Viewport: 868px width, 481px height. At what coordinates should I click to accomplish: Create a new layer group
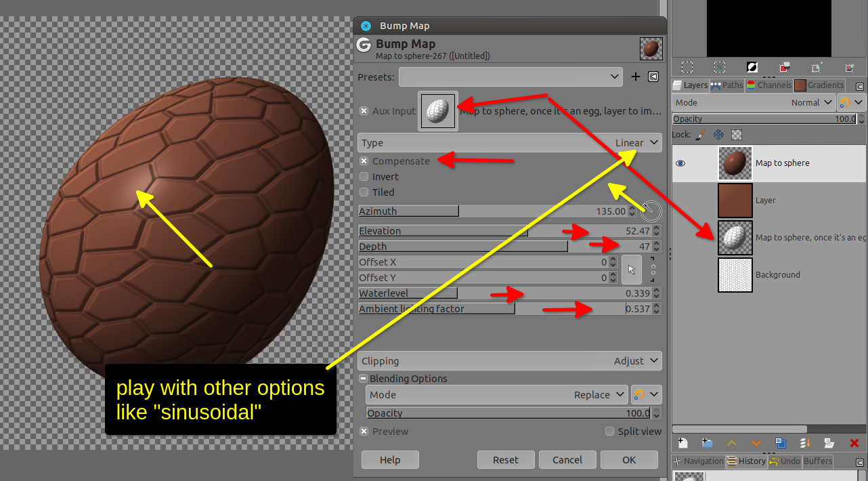pyautogui.click(x=708, y=443)
